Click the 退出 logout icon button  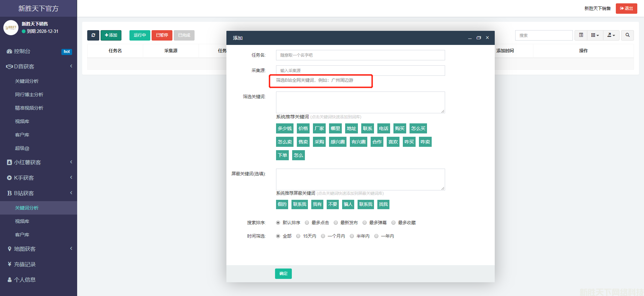626,8
